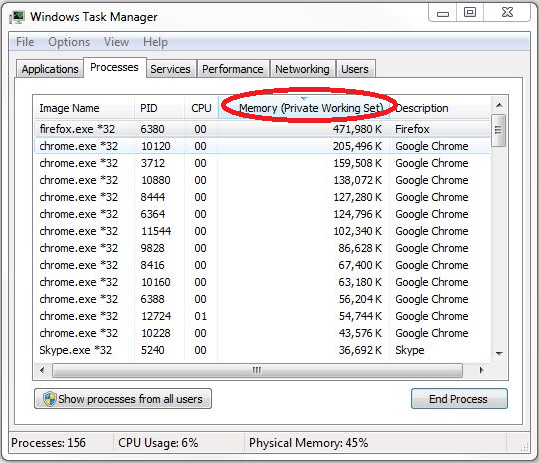Click the 01 CPU value for PID 12724

pyautogui.click(x=200, y=316)
